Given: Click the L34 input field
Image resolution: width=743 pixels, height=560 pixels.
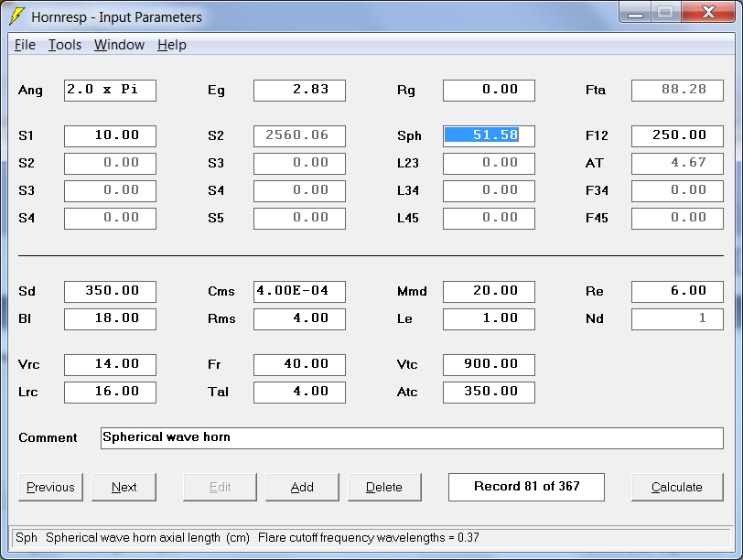Looking at the screenshot, I should tap(489, 191).
